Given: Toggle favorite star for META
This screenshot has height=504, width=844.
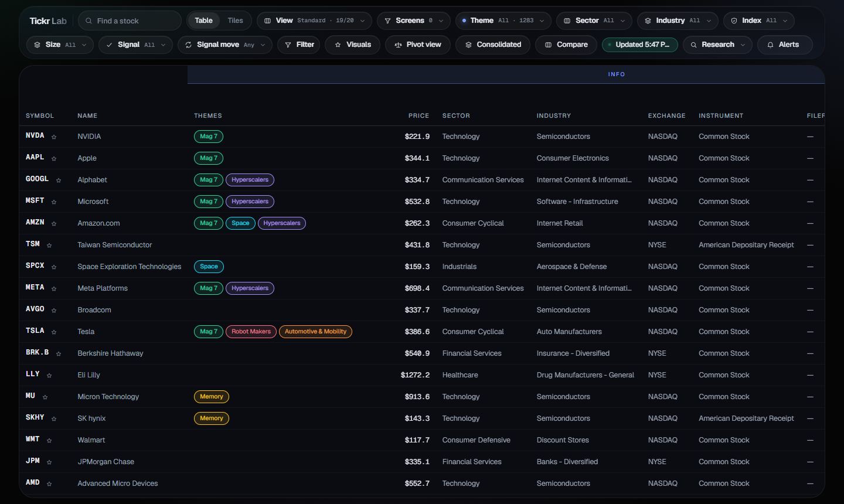Looking at the screenshot, I should (54, 289).
